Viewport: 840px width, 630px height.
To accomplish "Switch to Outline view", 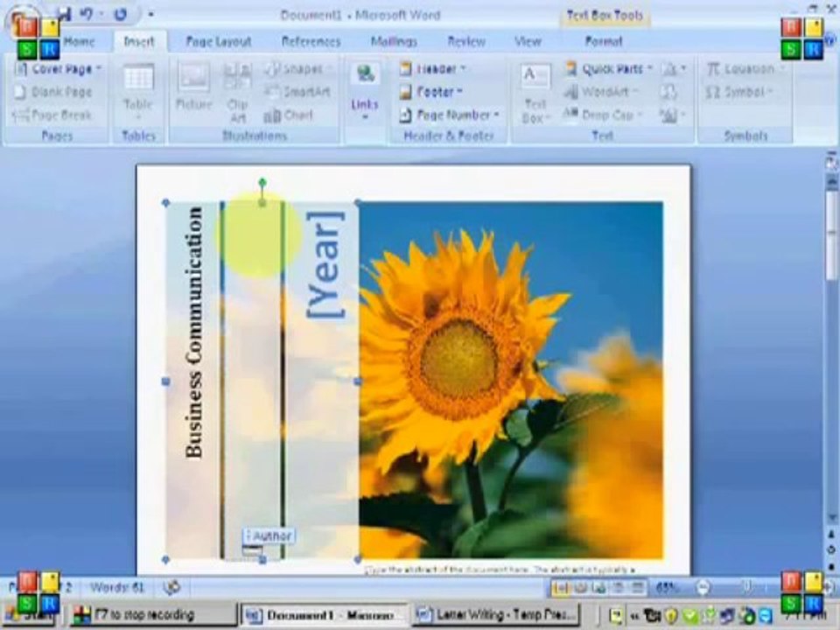I will point(618,588).
